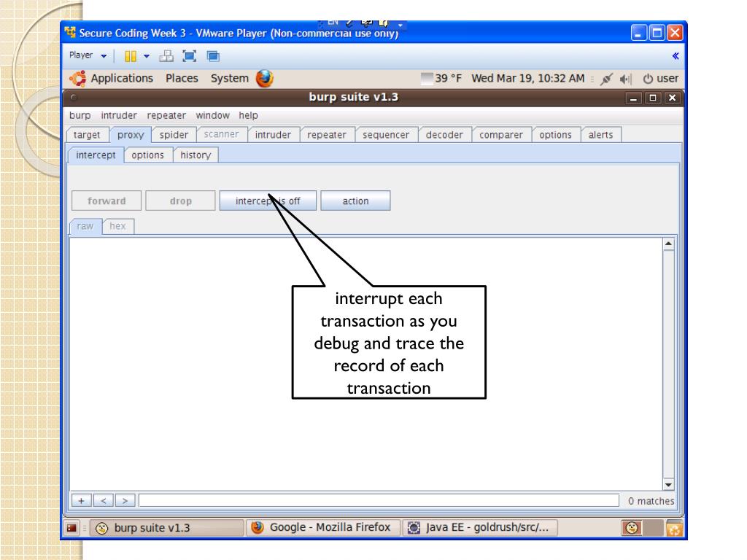Open the decoder tab
The height and width of the screenshot is (560, 747).
tap(444, 135)
